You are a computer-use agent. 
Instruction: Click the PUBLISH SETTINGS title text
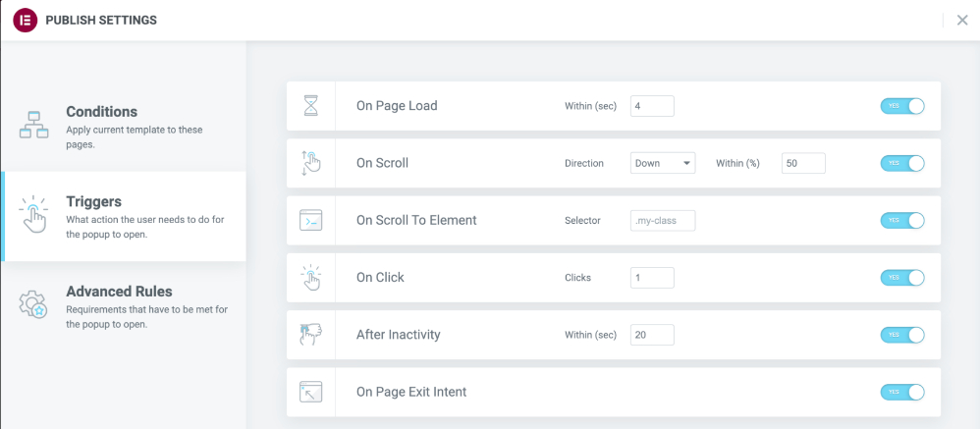(x=101, y=20)
